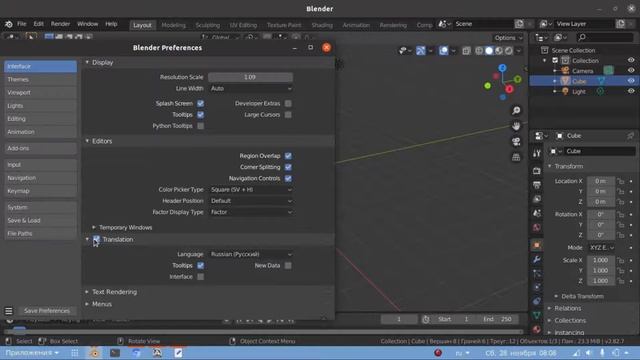Screen dimensions: 640x360
Task: Uncheck the Display Tooltips checkbox
Action: click(200, 115)
